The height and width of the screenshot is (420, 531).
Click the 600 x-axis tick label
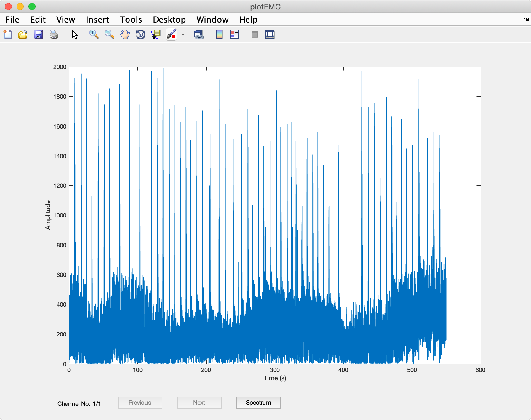click(480, 370)
